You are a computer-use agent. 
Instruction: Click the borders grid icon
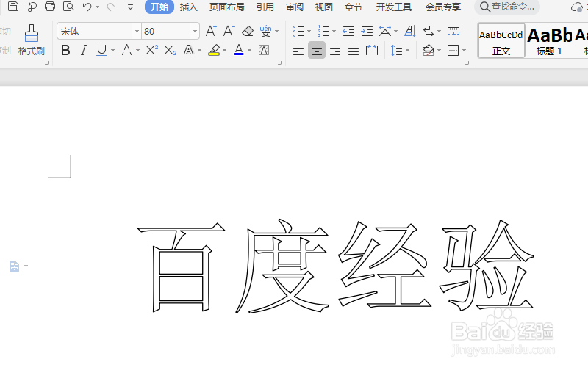[x=453, y=50]
